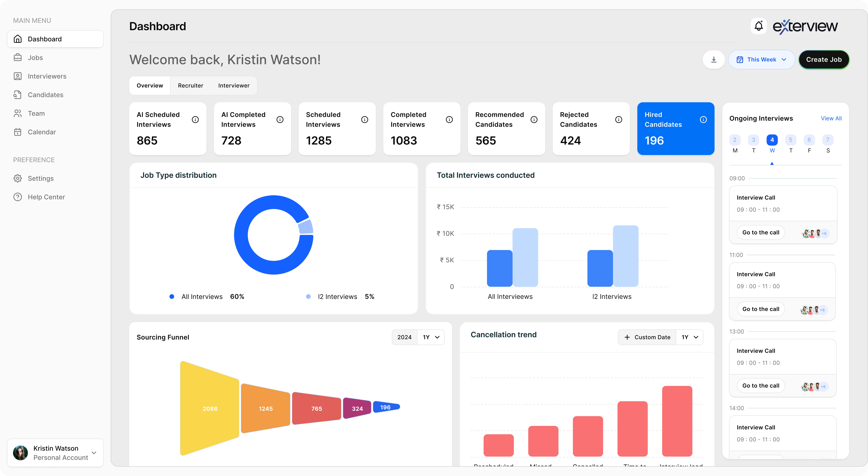The height and width of the screenshot is (476, 868).
Task: Go to Interviewers in the sidebar
Action: tap(47, 76)
